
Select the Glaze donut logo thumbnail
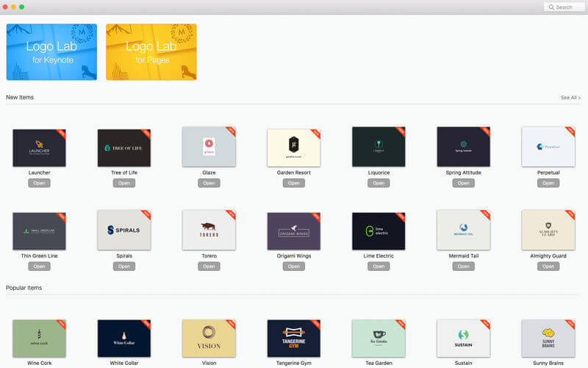tap(209, 146)
